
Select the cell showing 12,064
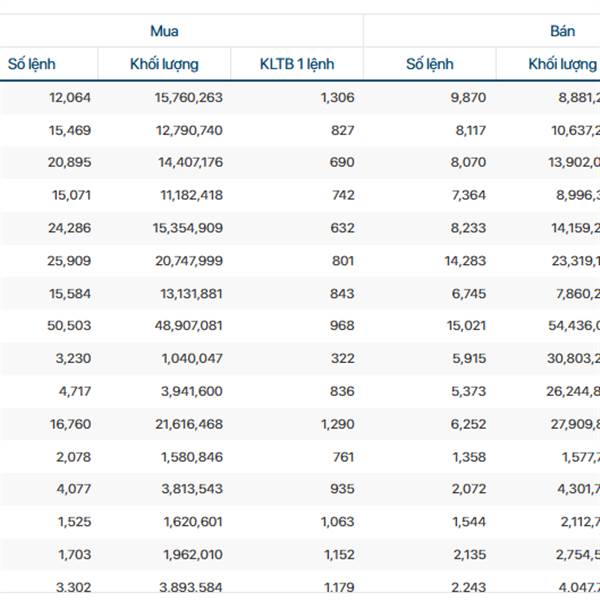69,98
